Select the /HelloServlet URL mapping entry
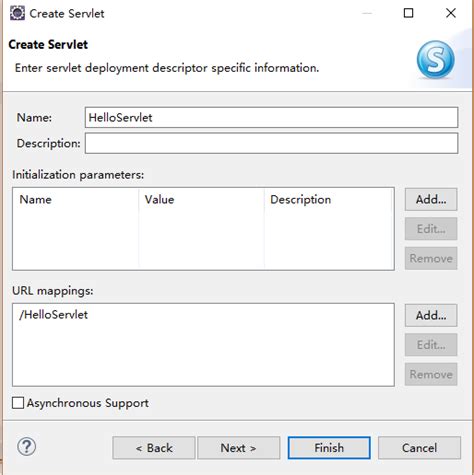This screenshot has width=474, height=475. (x=53, y=315)
